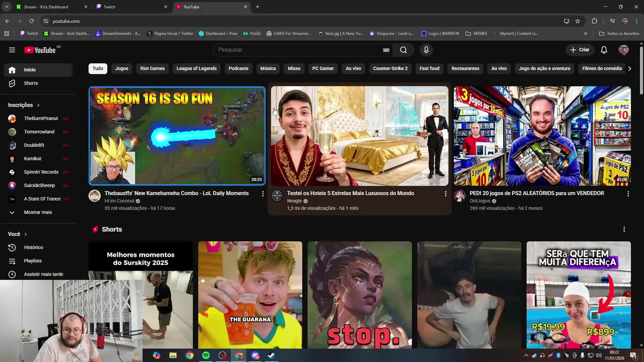The width and height of the screenshot is (644, 362).
Task: Open the Início sidebar item
Action: [38, 70]
